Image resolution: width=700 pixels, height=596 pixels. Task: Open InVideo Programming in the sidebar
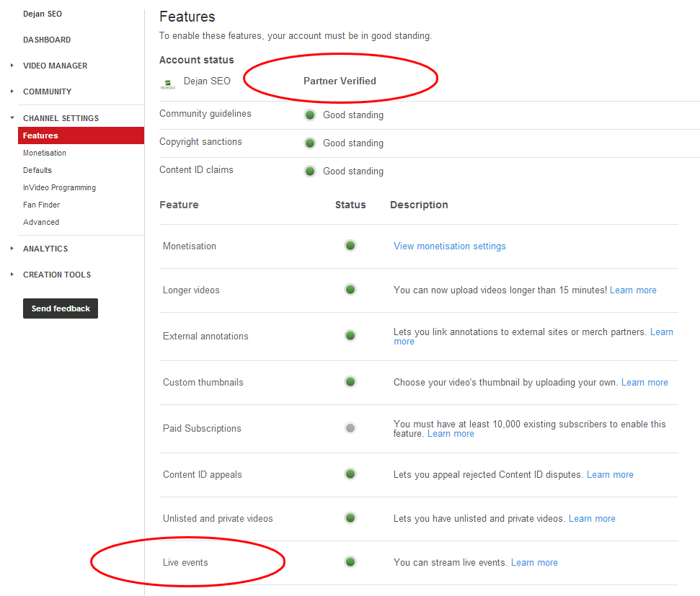pos(59,187)
